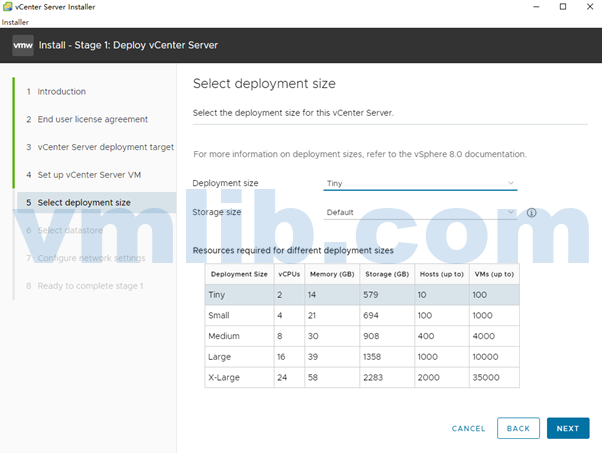Click hosts value 400 for Medium
602x453 pixels.
[426, 336]
